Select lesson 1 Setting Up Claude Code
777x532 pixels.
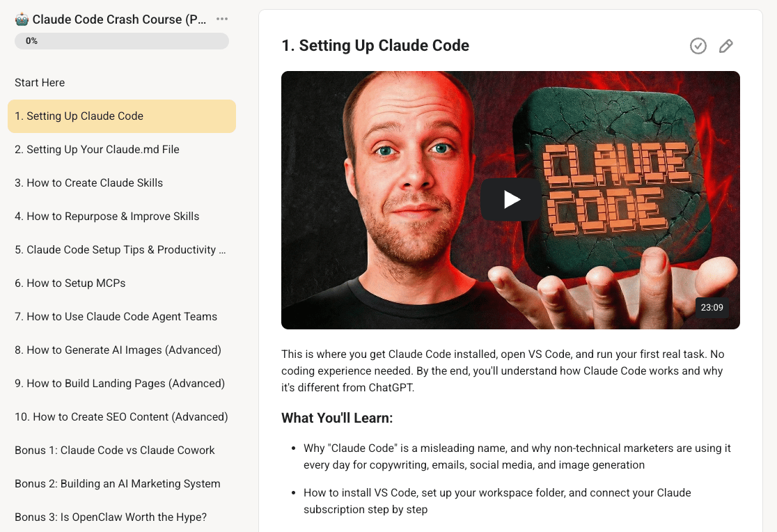pos(121,116)
